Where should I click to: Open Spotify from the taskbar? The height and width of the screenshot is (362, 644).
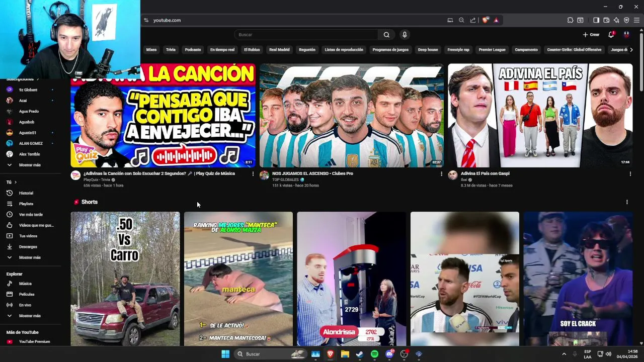374,354
